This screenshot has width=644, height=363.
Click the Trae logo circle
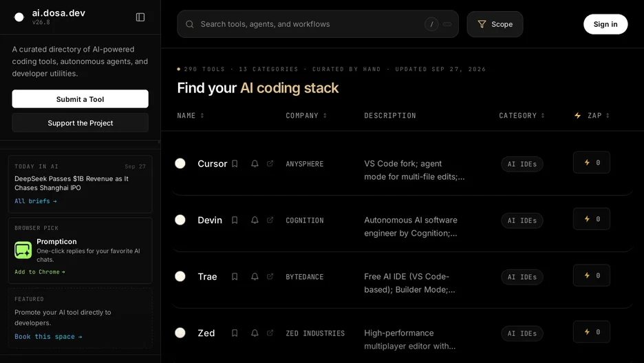coord(180,276)
